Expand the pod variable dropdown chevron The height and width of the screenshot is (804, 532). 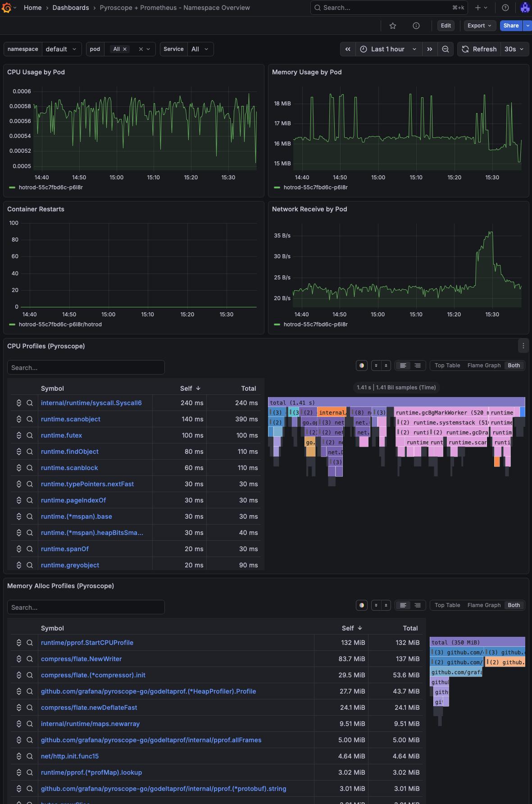pyautogui.click(x=148, y=49)
